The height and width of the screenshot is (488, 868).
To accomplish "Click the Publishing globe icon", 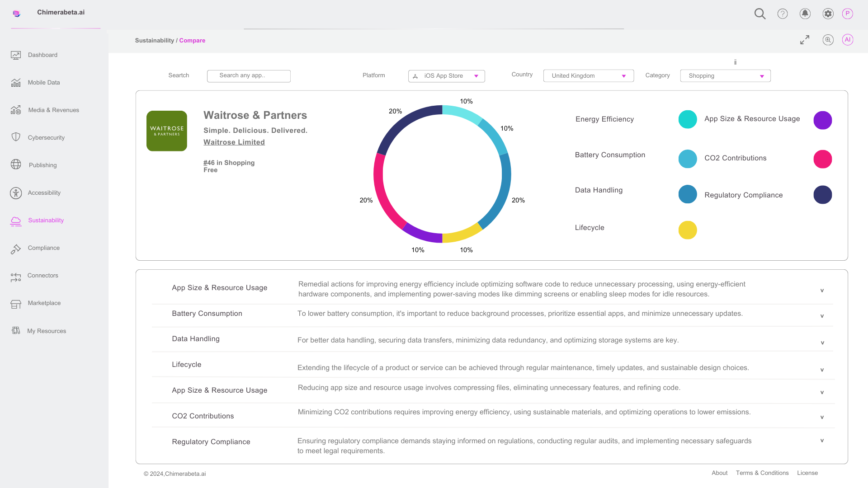I will point(16,164).
